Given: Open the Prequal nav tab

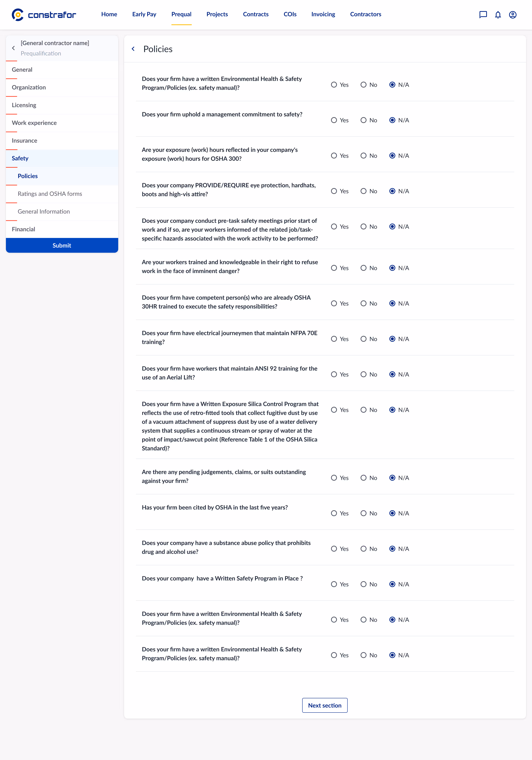Looking at the screenshot, I should point(181,14).
